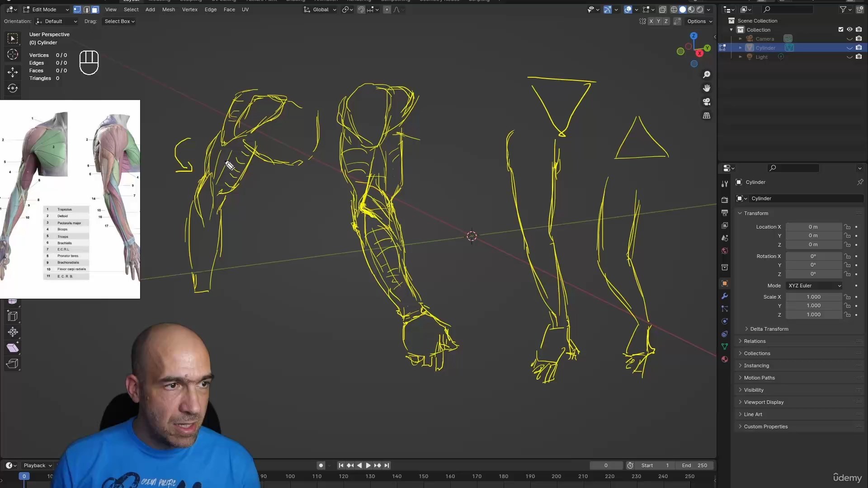Open the Modifier properties wrench tab

click(x=725, y=296)
